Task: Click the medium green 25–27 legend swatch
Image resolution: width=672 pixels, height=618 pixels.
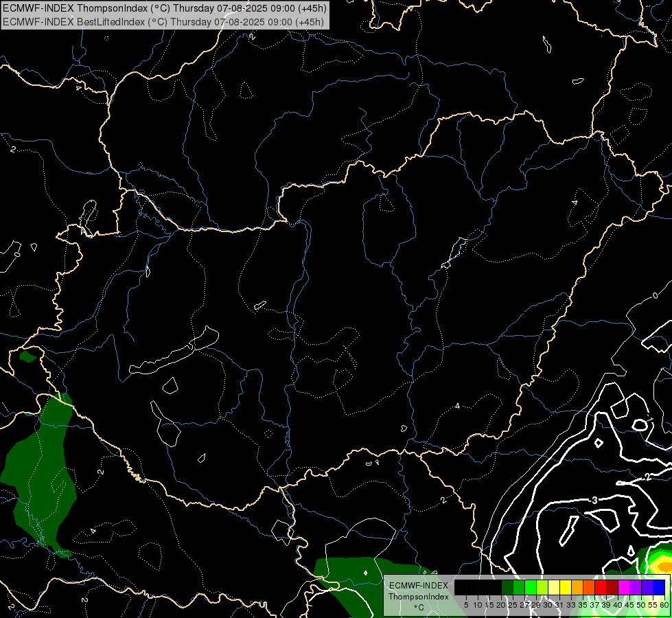Action: [519, 588]
